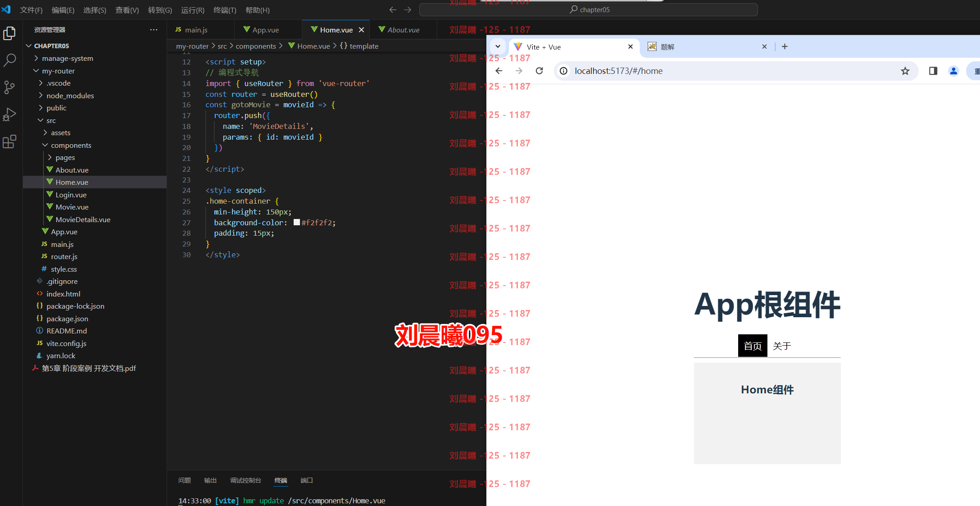Open browser tab search dropdown
The width and height of the screenshot is (980, 506).
[498, 46]
